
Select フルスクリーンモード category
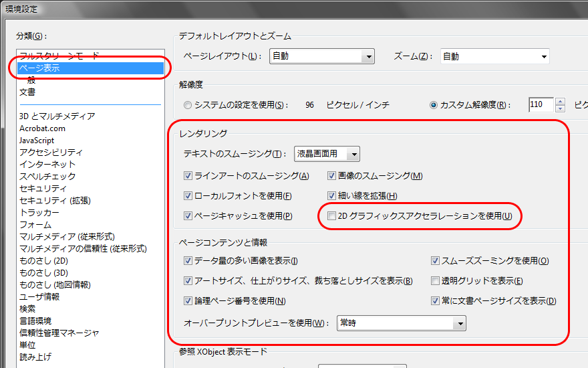tap(90, 56)
